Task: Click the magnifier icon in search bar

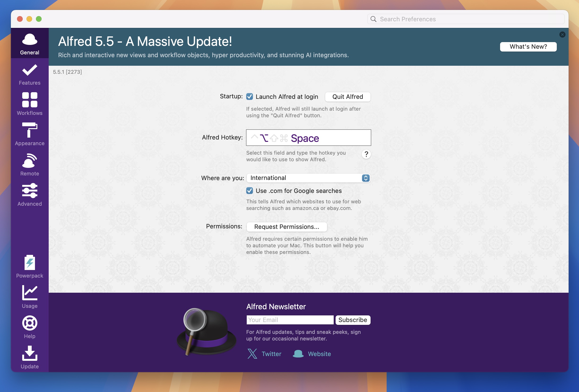Action: (373, 19)
